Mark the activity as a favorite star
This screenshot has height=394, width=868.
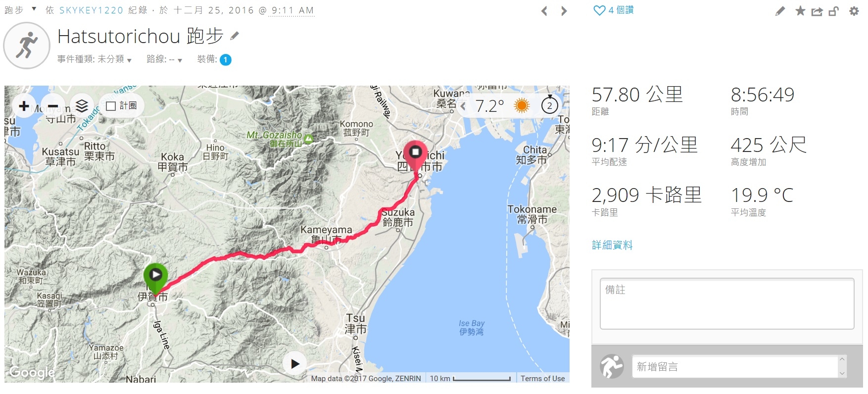800,10
